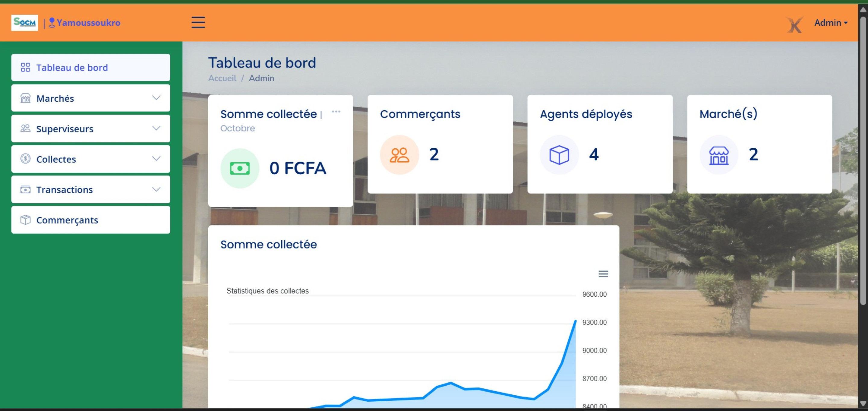The height and width of the screenshot is (411, 868).
Task: Click the cube icon in Agents déployés card
Action: (x=559, y=155)
